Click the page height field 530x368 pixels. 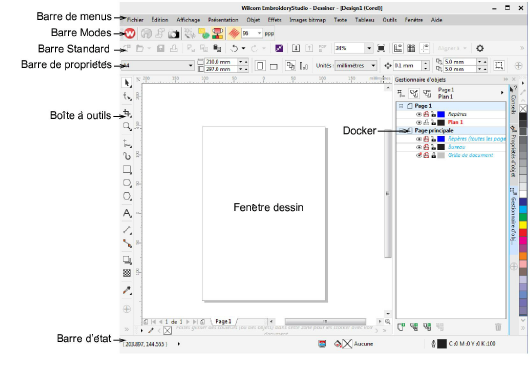click(221, 69)
